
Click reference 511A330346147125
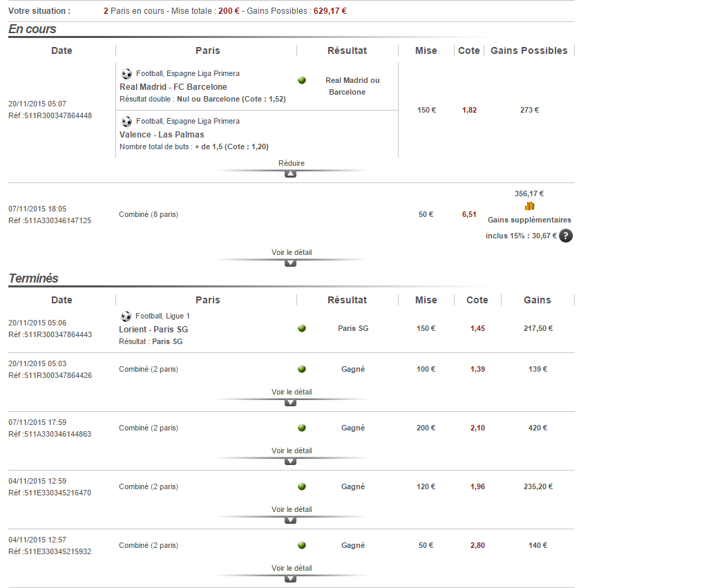click(57, 220)
